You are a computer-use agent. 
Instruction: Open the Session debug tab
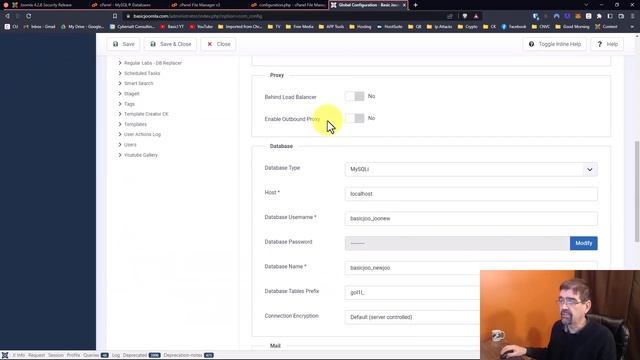56,355
